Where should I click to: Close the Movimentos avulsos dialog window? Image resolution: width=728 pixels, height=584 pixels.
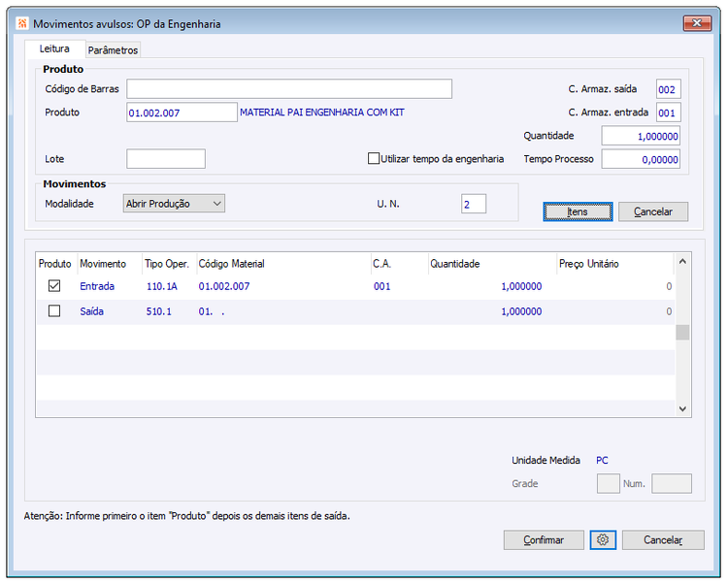(697, 22)
